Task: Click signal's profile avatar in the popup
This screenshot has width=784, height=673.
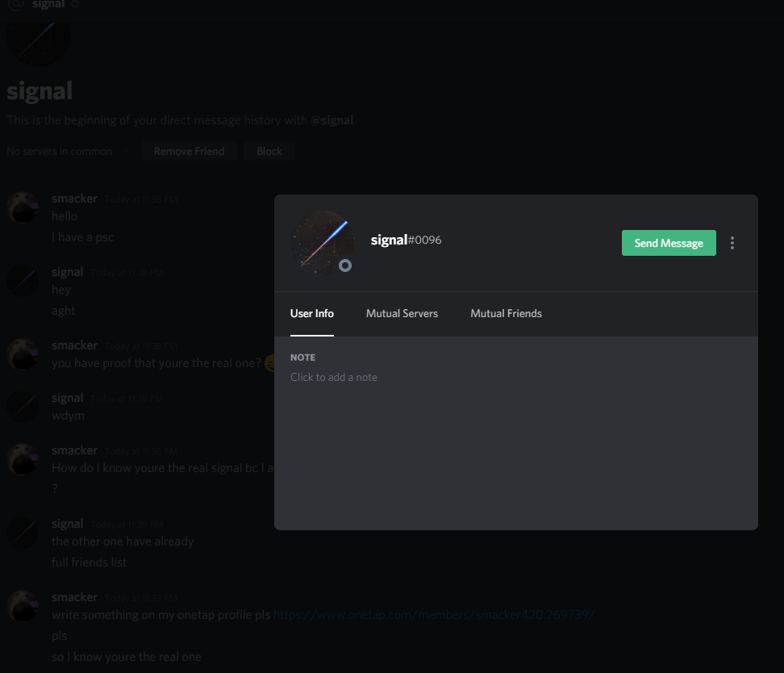Action: click(x=323, y=242)
